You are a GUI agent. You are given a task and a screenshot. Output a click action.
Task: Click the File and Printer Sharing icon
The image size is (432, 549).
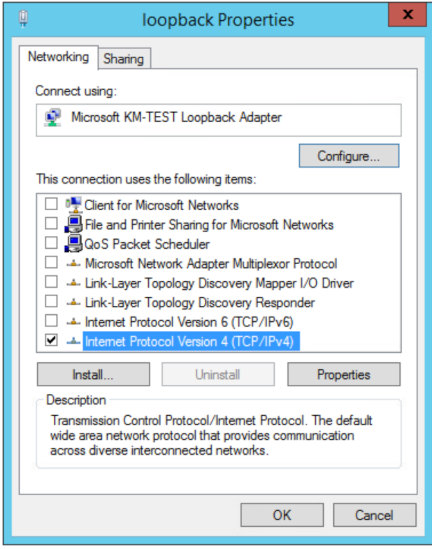(74, 224)
